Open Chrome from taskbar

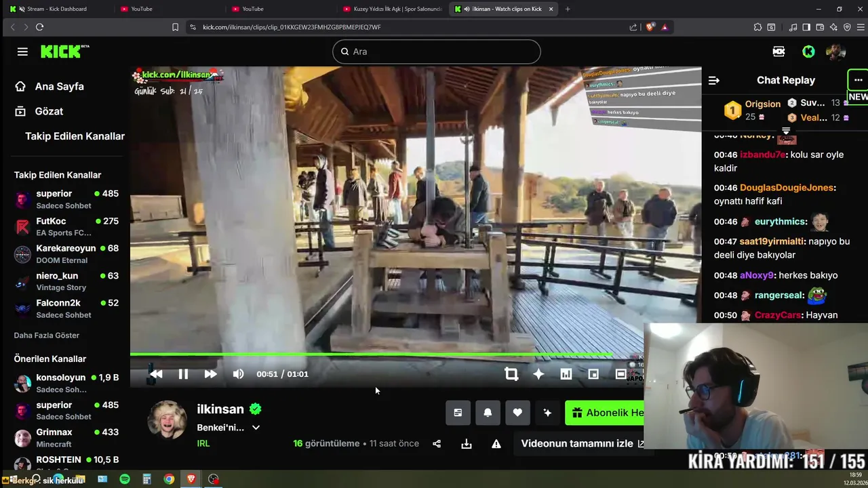click(169, 479)
